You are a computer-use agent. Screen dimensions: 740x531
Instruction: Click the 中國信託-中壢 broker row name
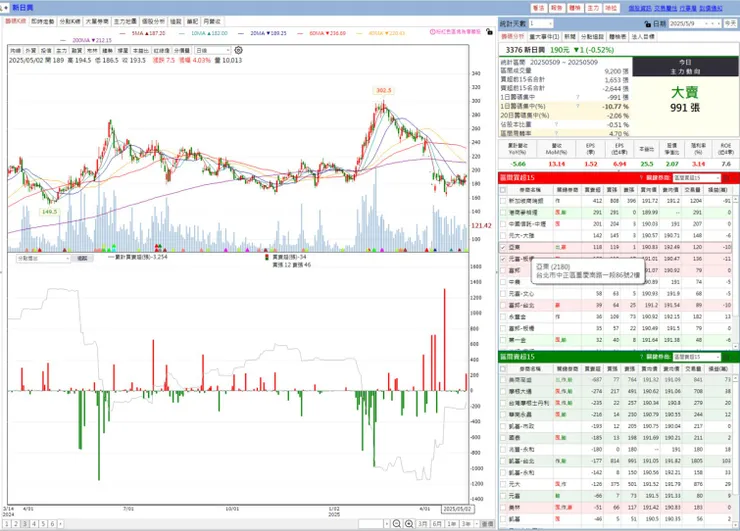(527, 224)
